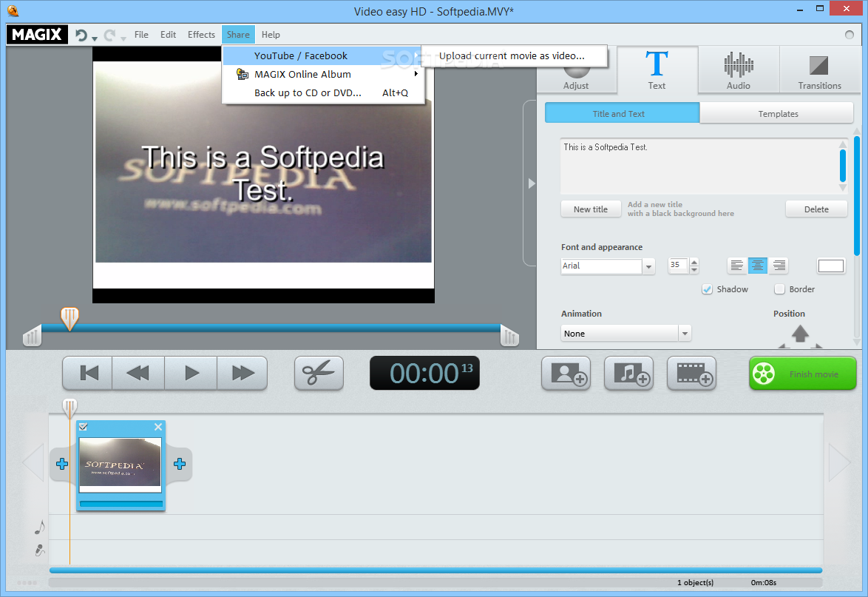Insert object after clip with right plus
Screen dimensions: 868x597
[x=180, y=464]
